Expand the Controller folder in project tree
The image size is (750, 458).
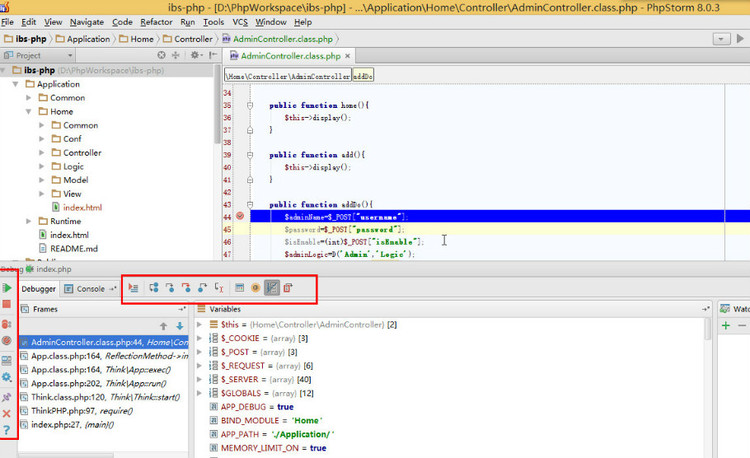[x=41, y=153]
